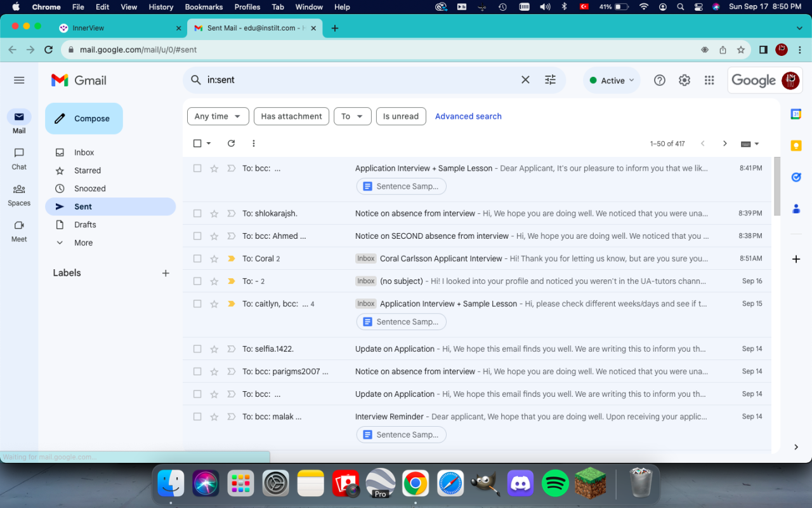812x508 pixels.
Task: Open Snoozed mail
Action: coord(89,189)
